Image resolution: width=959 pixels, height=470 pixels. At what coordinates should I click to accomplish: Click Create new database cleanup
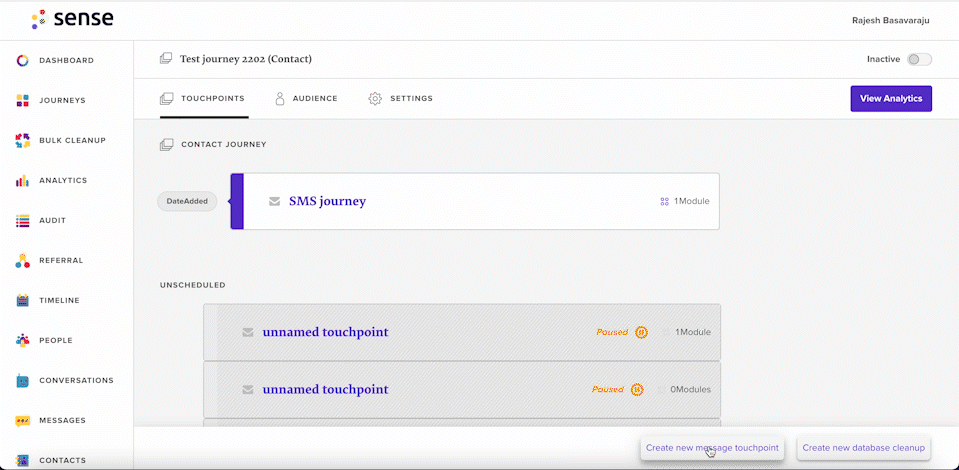[864, 448]
